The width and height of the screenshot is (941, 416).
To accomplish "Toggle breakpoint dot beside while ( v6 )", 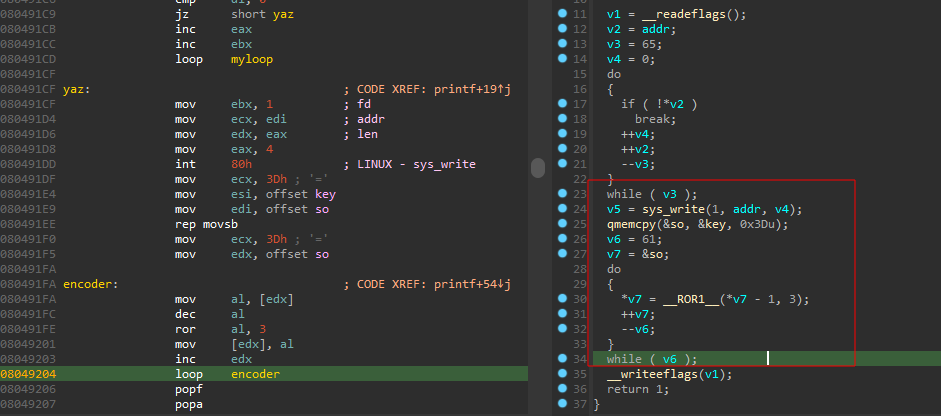I will coord(562,358).
